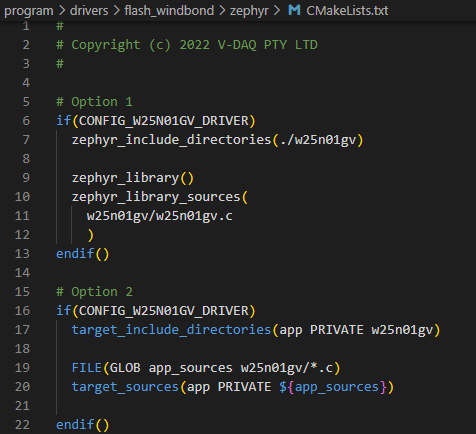Click 'w25n01gv/w25n01gv.c' source path

coord(160,216)
